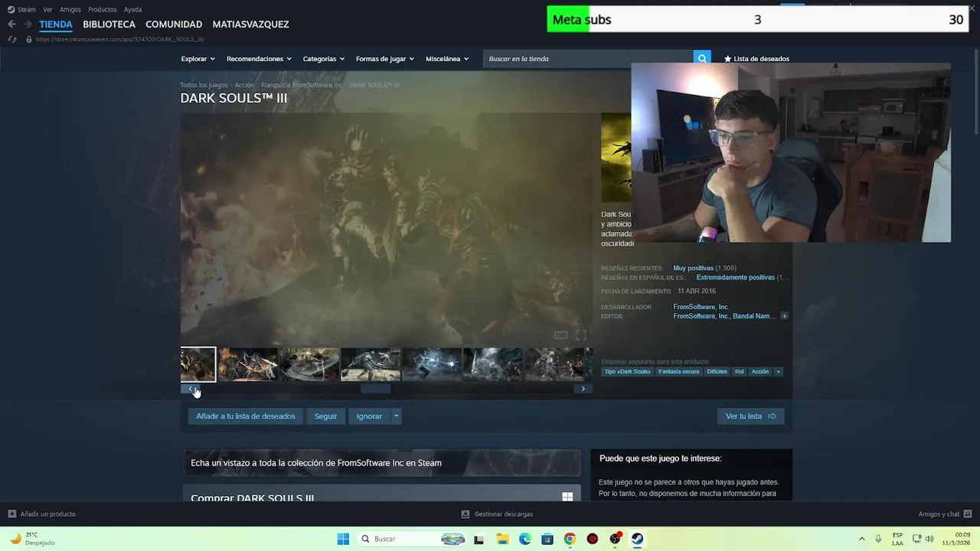
Task: Click the Ignorar button
Action: (x=369, y=416)
